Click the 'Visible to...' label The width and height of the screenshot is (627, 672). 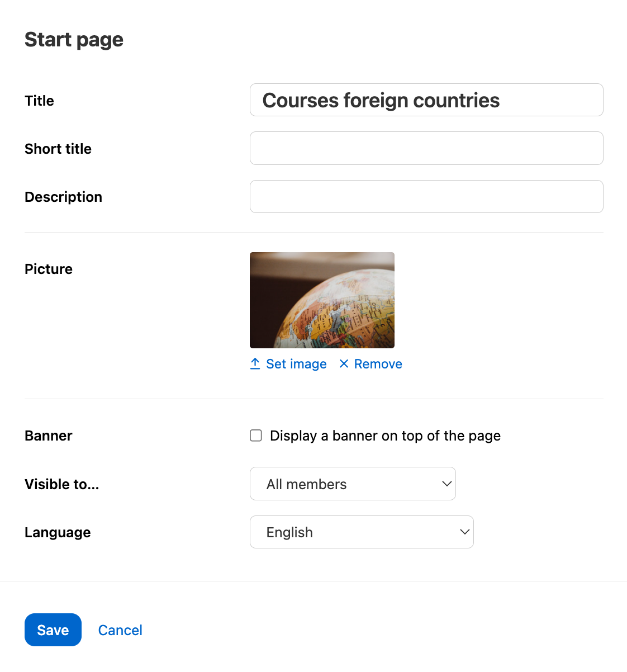61,484
